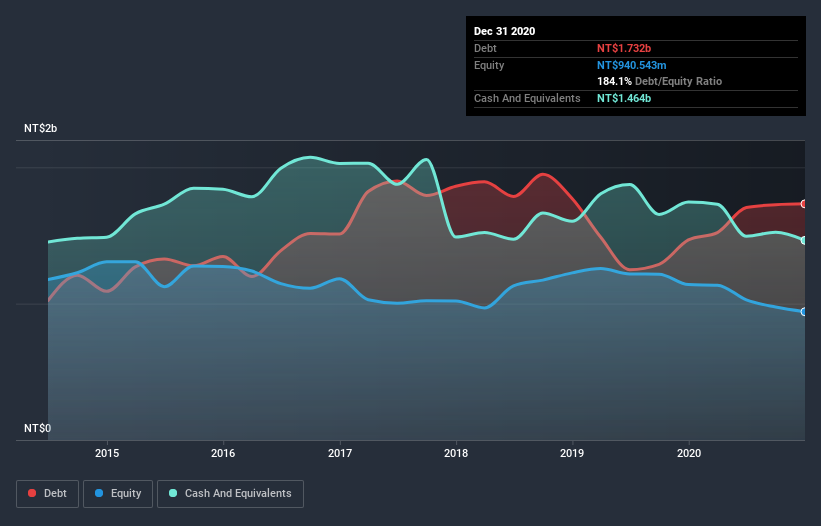This screenshot has height=526, width=821.
Task: Click the blue Equity endpoint marker
Action: [804, 311]
